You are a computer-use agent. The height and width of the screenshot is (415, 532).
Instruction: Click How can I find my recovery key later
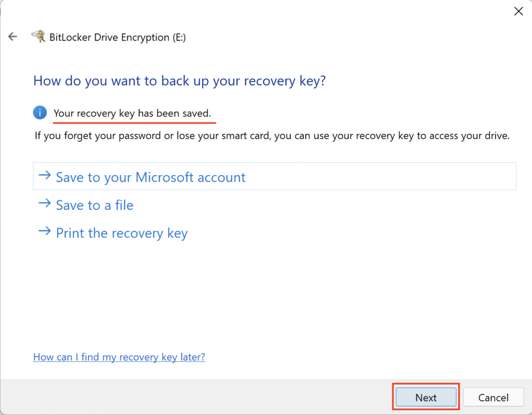click(x=119, y=357)
